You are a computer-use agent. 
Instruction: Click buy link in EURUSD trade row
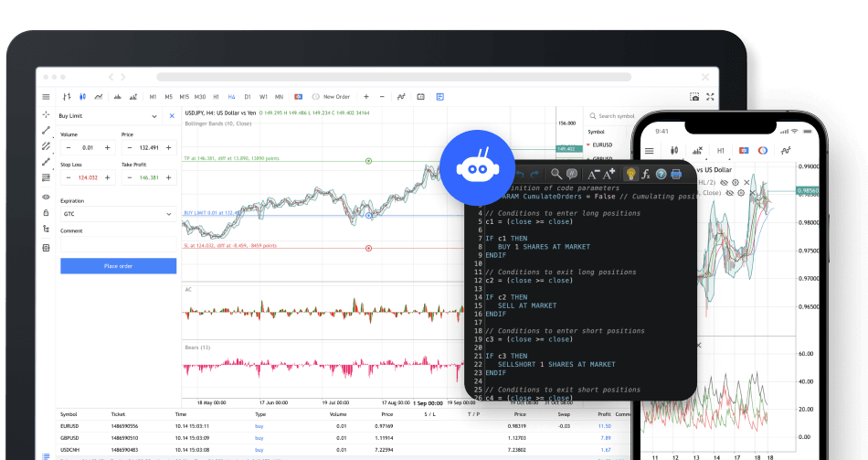[x=259, y=426]
